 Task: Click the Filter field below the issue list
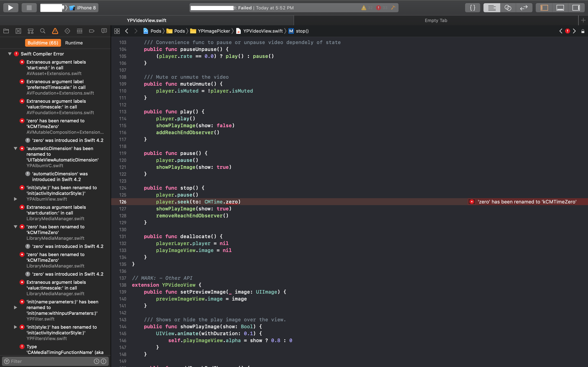click(49, 361)
